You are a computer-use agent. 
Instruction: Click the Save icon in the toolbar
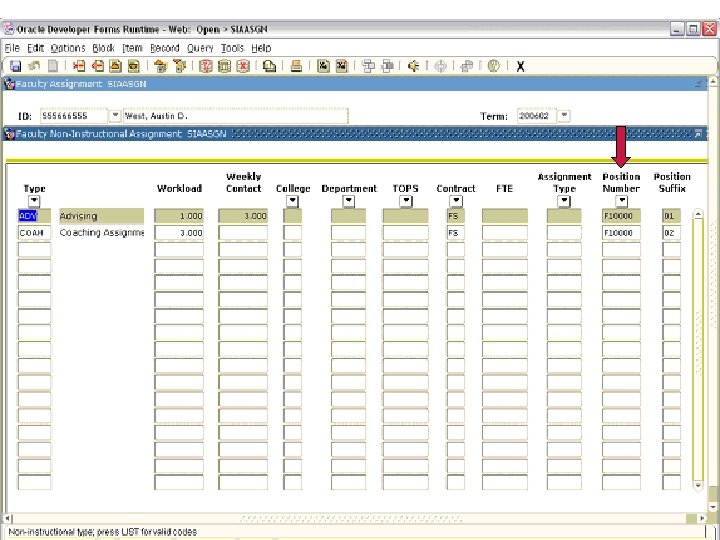tap(15, 66)
